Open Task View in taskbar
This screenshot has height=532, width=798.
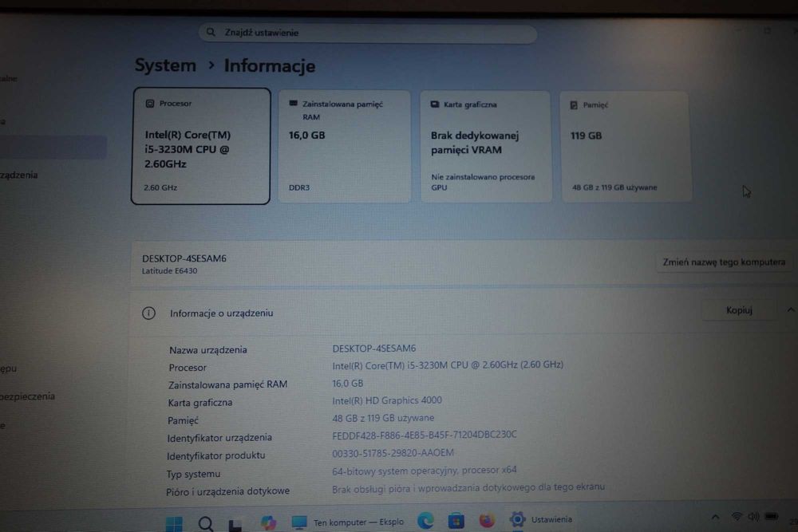coord(235,525)
